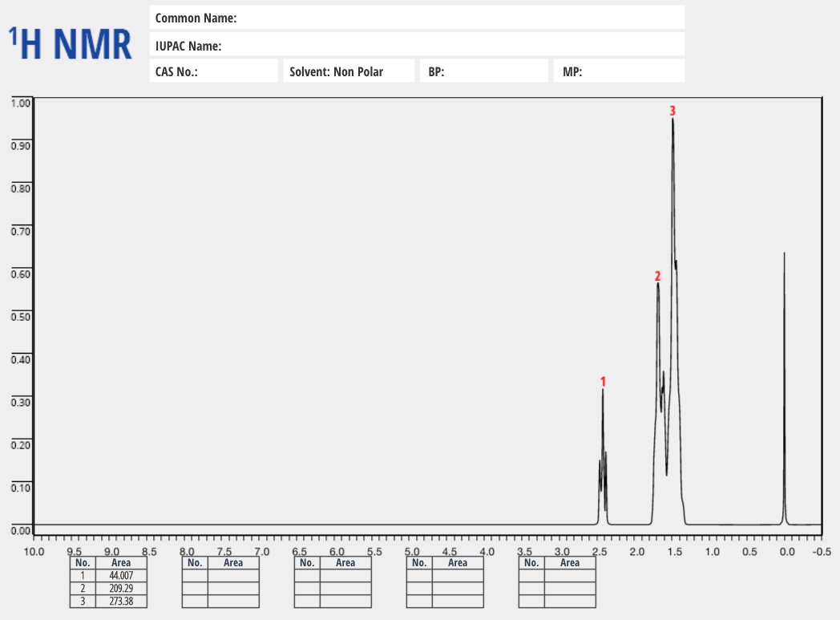Click the area value 44.007
This screenshot has height=620, width=840.
(x=121, y=576)
